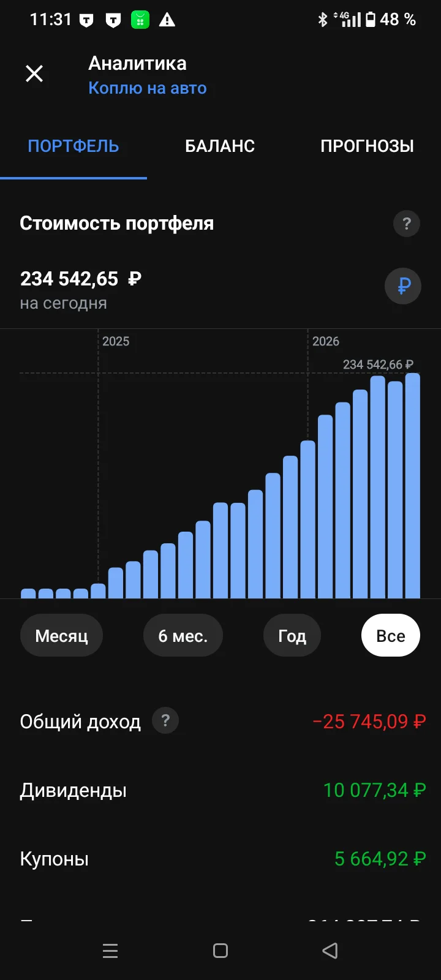Image resolution: width=441 pixels, height=980 pixels.
Task: Open help icon next to Общий доход
Action: tap(165, 721)
